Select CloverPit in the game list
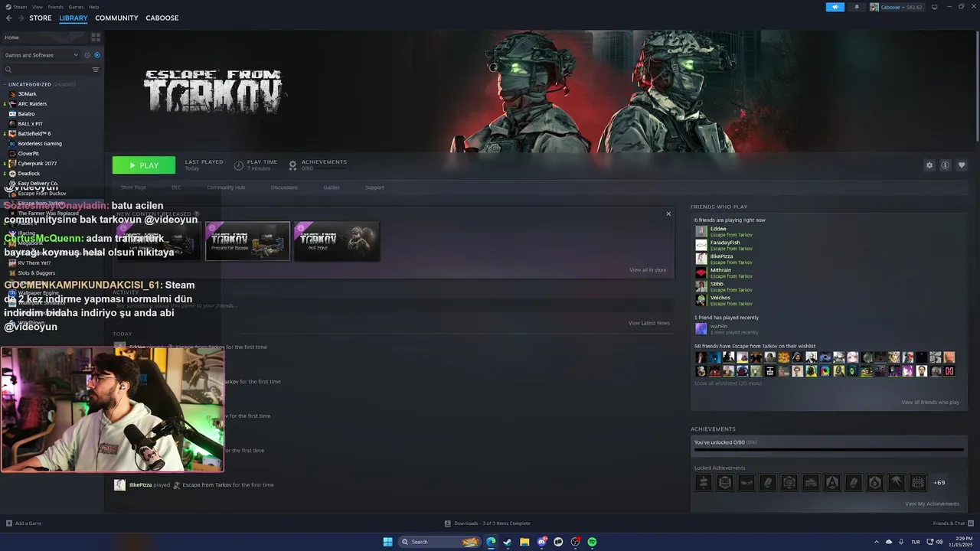The width and height of the screenshot is (980, 551). coord(28,154)
